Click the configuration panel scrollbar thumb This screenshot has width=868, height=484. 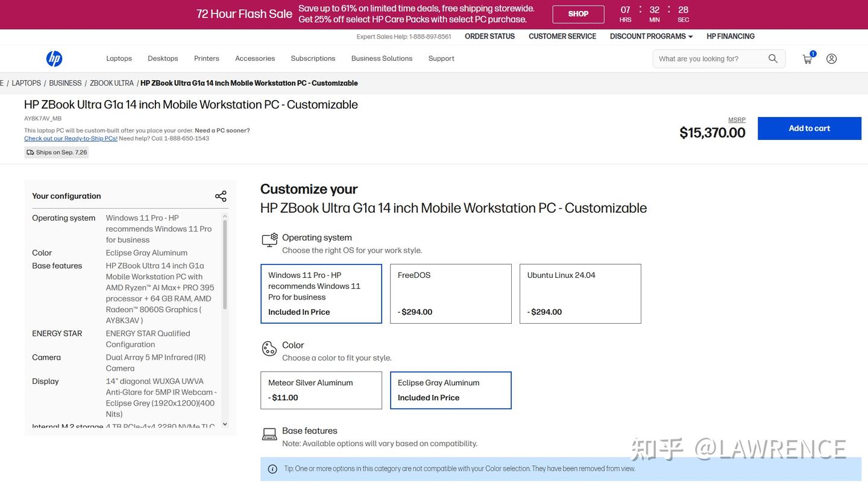point(225,264)
